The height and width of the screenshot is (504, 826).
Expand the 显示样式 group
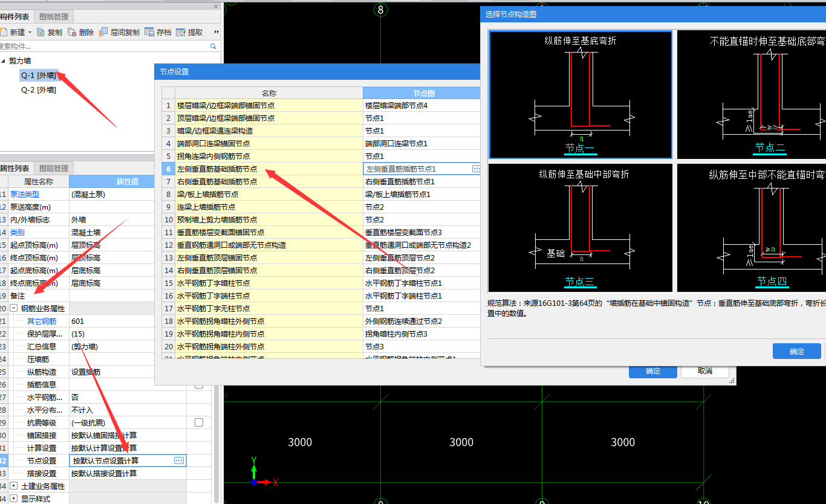pyautogui.click(x=13, y=499)
